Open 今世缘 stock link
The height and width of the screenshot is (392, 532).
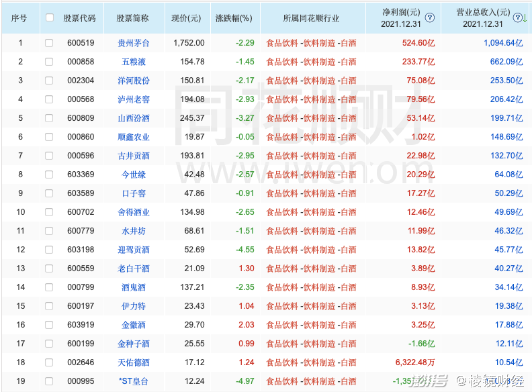[x=134, y=175]
